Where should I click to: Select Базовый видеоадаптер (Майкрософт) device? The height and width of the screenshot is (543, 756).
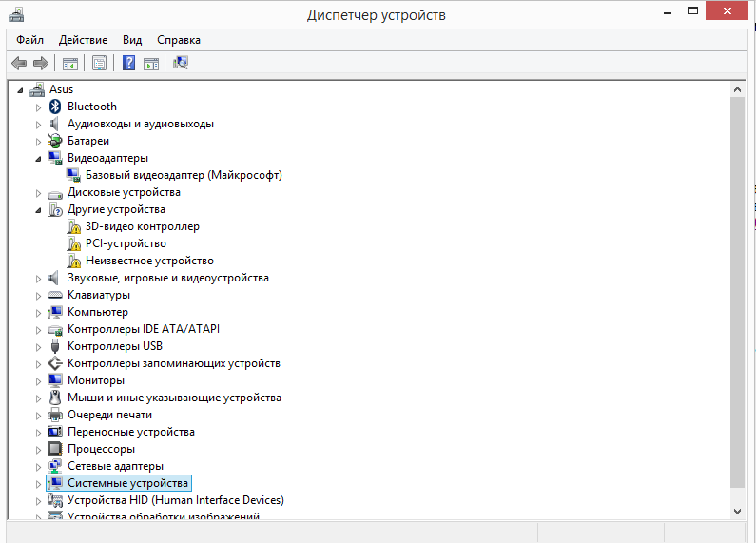pos(183,175)
